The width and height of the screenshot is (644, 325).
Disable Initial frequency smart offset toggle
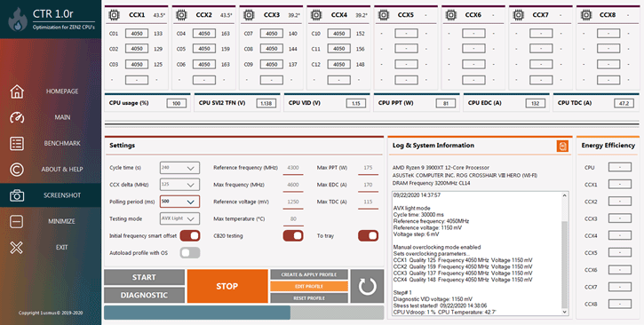[190, 235]
